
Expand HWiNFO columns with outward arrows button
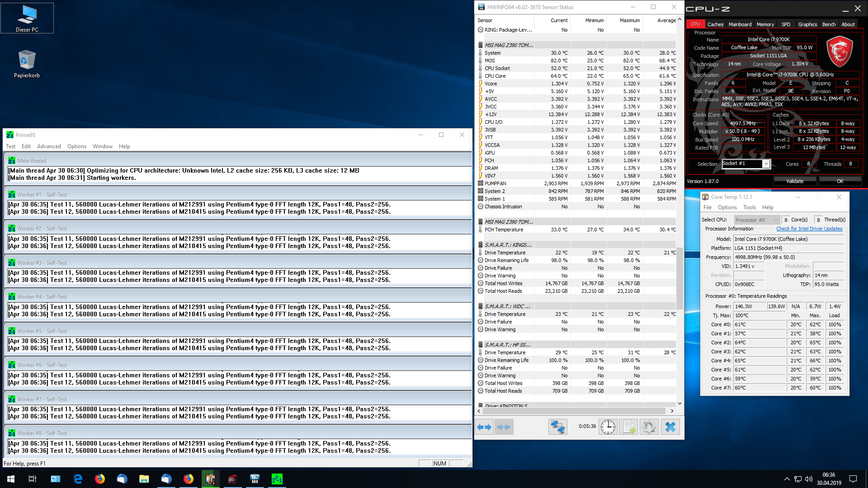[485, 427]
